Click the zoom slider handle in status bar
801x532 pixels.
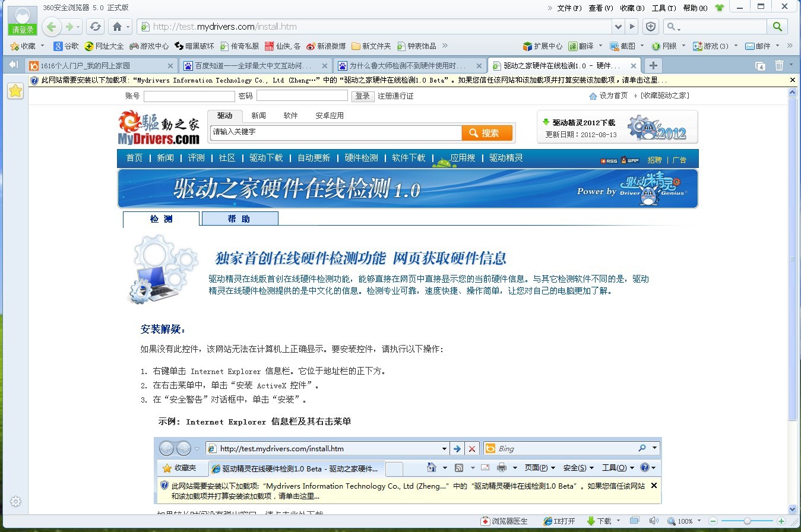pos(747,521)
